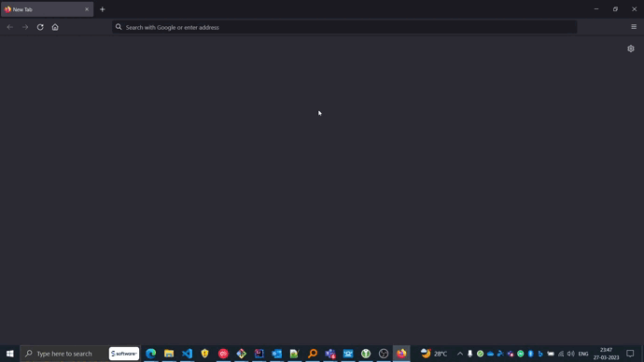This screenshot has height=362, width=644.
Task: Launch Microsoft Edge from taskbar
Action: [x=150, y=354]
